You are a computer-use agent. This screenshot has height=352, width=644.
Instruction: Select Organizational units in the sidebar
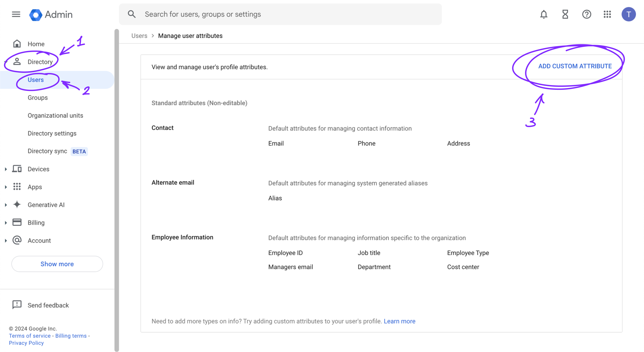pyautogui.click(x=55, y=115)
